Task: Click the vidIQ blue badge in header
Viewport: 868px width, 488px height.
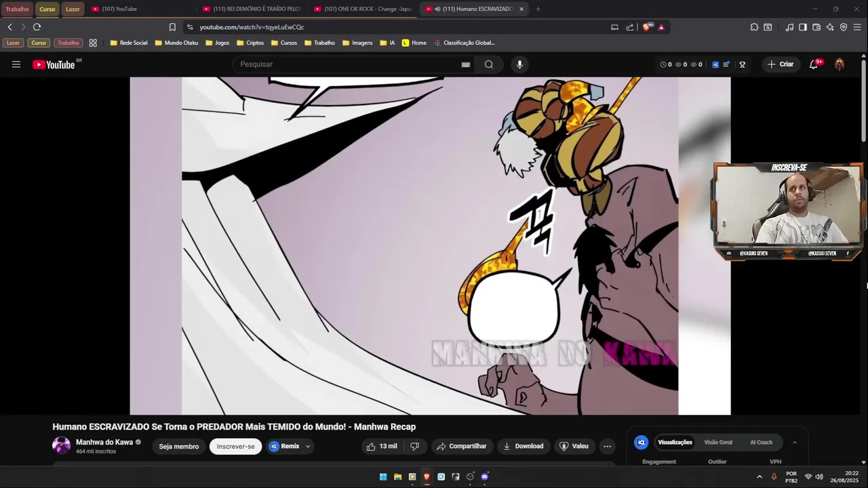Action: 715,64
